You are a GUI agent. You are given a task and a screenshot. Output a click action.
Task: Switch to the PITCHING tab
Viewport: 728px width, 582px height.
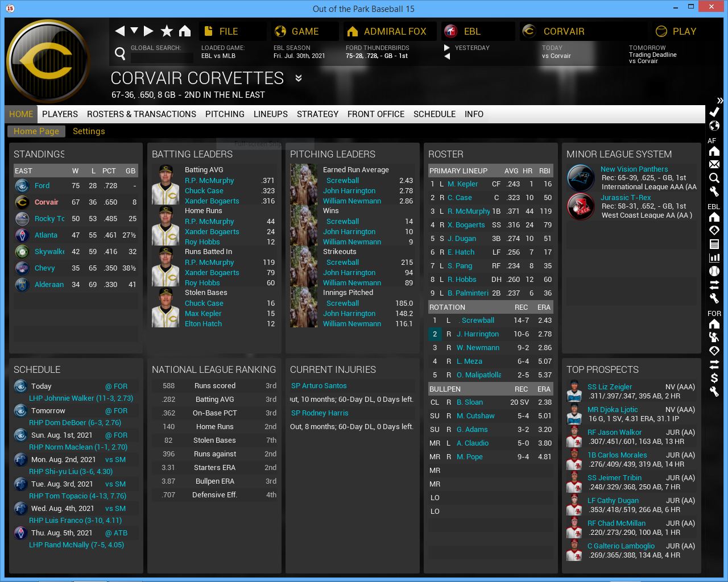coord(225,114)
